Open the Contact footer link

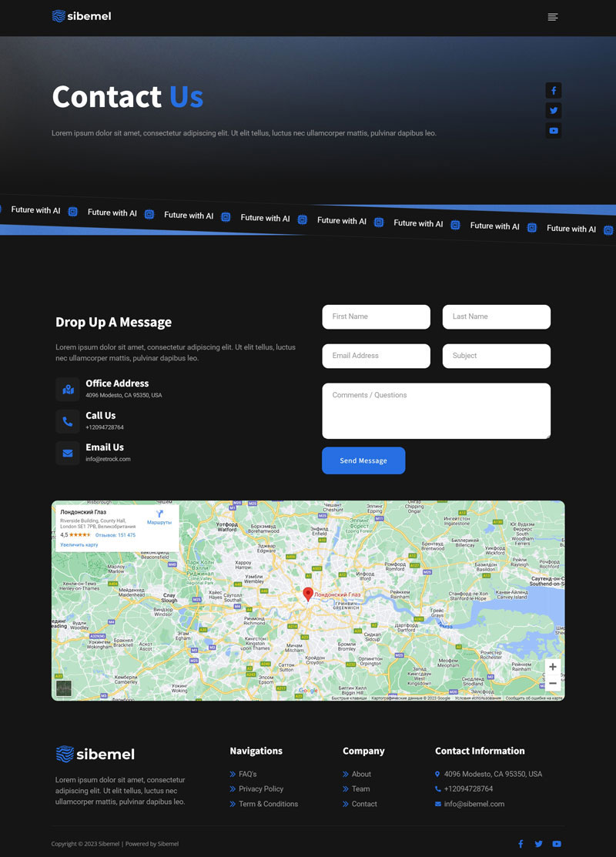pos(364,804)
